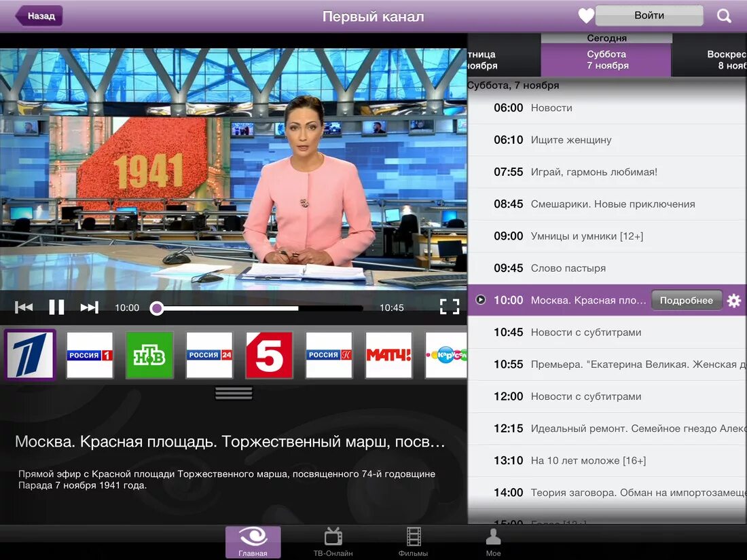Select 09:00 Умницы и умники
The width and height of the screenshot is (747, 560).
point(607,236)
